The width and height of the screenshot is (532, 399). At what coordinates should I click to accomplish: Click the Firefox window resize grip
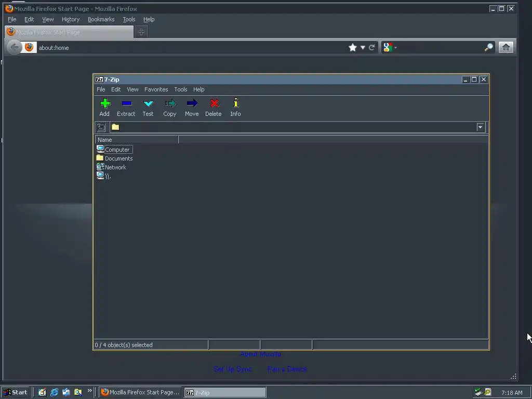tap(513, 376)
